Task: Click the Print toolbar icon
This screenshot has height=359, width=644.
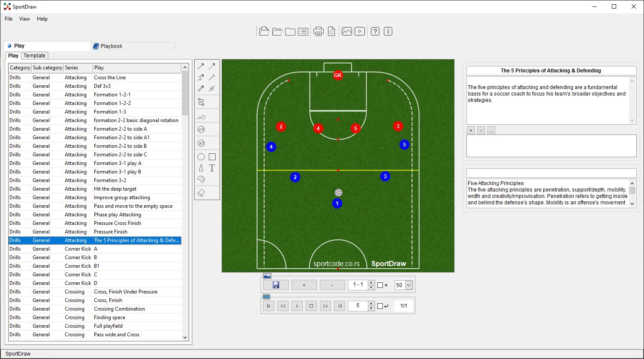Action: [x=318, y=31]
